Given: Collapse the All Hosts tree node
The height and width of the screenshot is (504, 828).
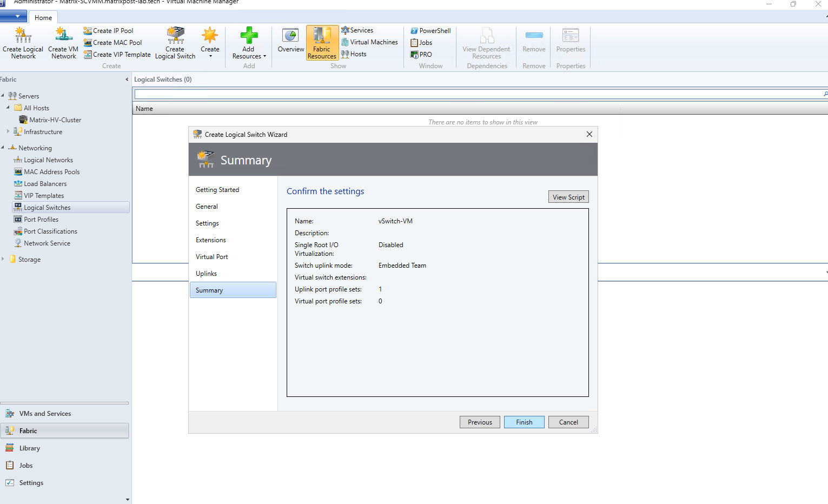Looking at the screenshot, I should coord(8,108).
